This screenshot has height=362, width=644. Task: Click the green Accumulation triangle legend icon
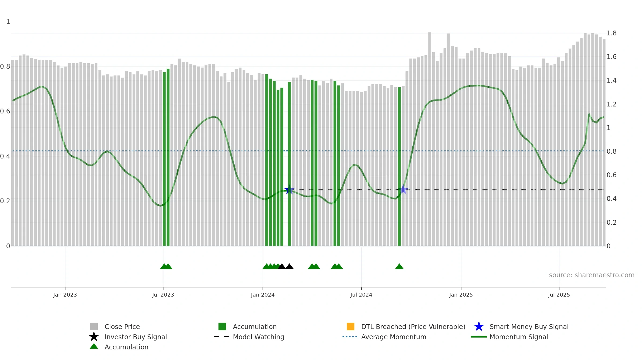(94, 346)
